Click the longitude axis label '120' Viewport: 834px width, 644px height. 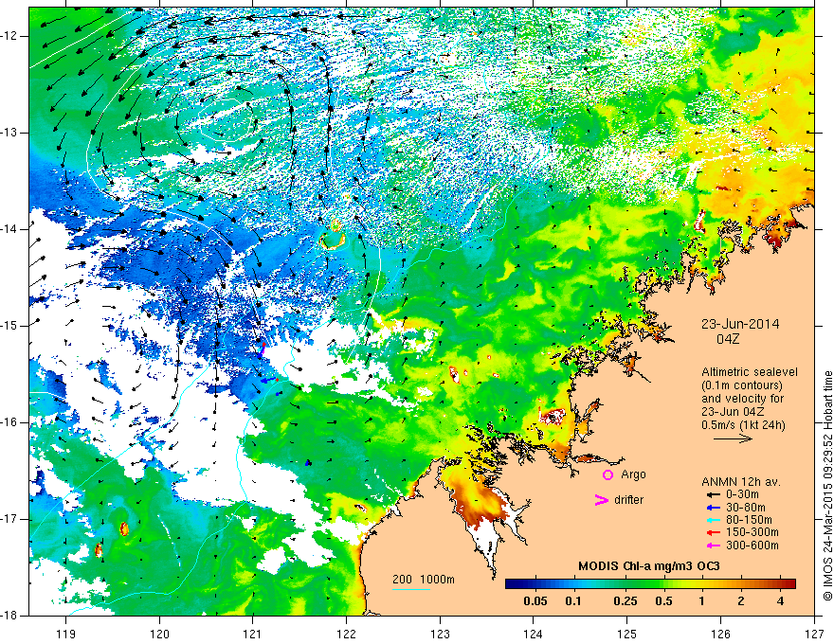coord(159,634)
